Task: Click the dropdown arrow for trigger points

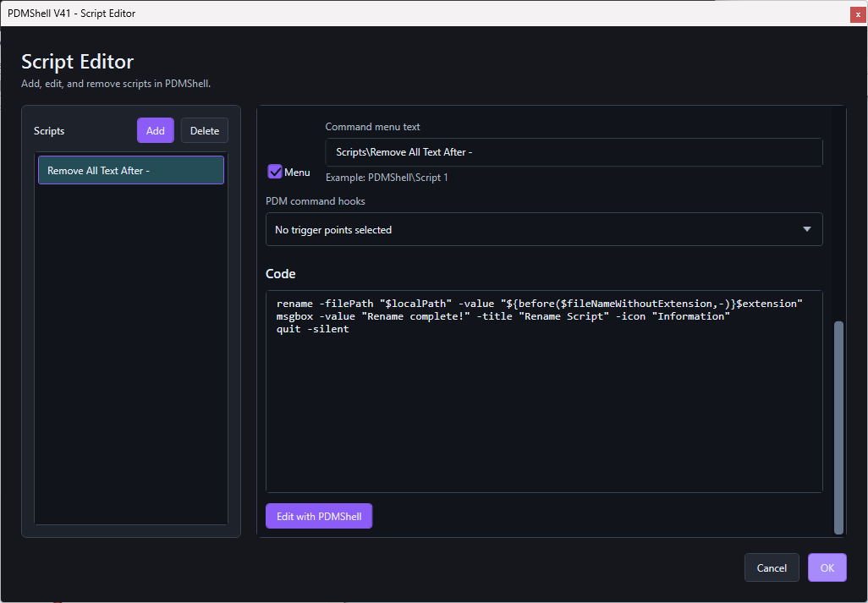Action: click(807, 229)
